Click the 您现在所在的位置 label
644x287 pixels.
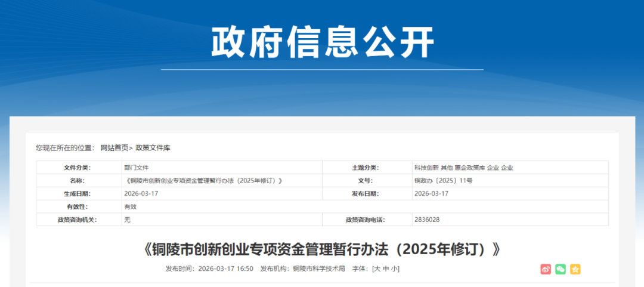coord(66,148)
